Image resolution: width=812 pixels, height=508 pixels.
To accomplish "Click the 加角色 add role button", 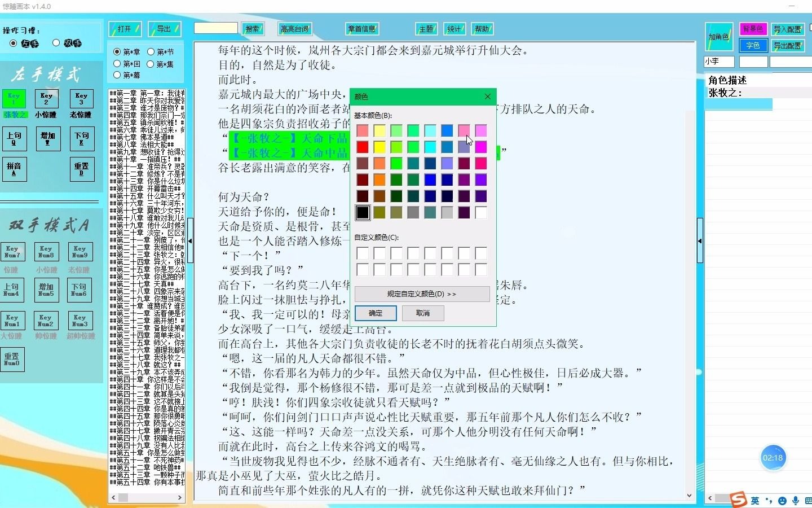I will 719,37.
